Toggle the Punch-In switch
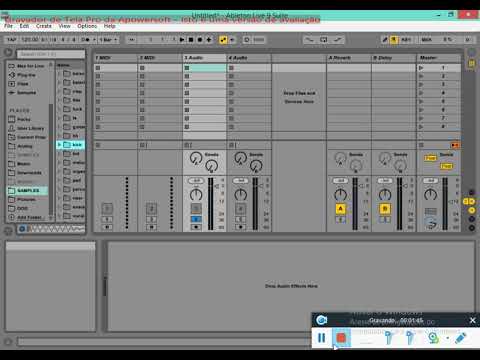This screenshot has width=480, height=360. [x=309, y=40]
